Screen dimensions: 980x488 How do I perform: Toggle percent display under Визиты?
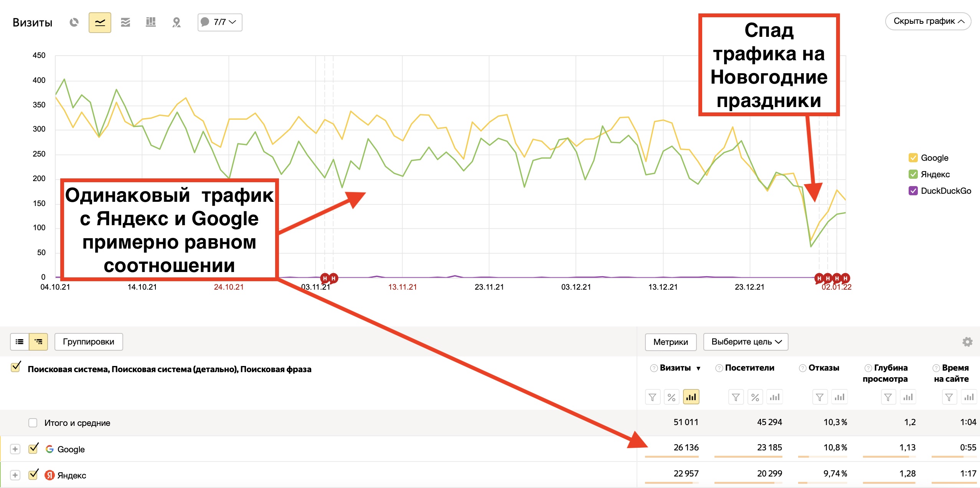(x=671, y=397)
